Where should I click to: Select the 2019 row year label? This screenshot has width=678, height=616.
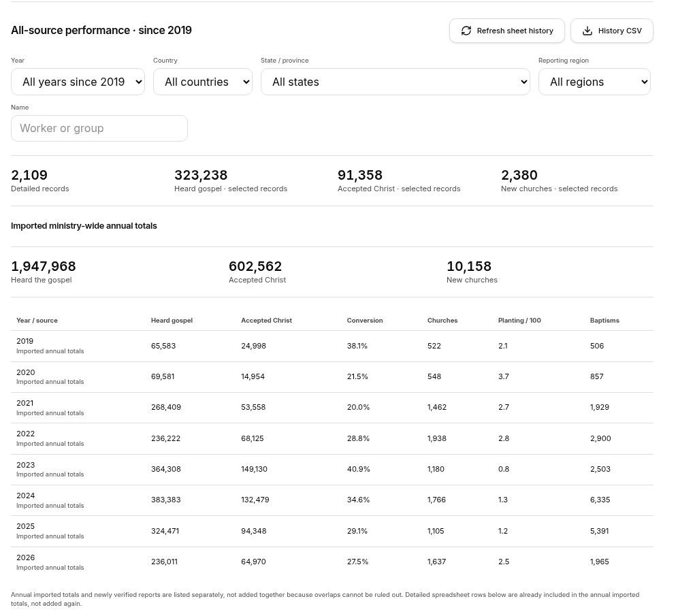click(25, 341)
